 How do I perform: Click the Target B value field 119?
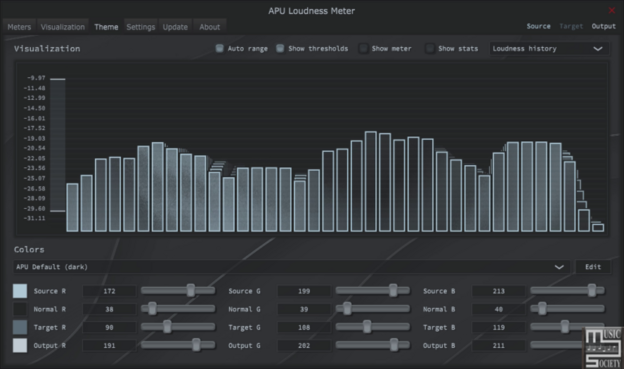pos(499,327)
